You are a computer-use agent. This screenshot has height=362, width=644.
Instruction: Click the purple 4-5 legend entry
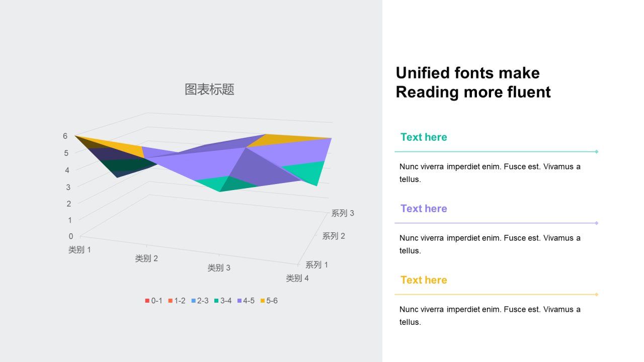pos(246,301)
